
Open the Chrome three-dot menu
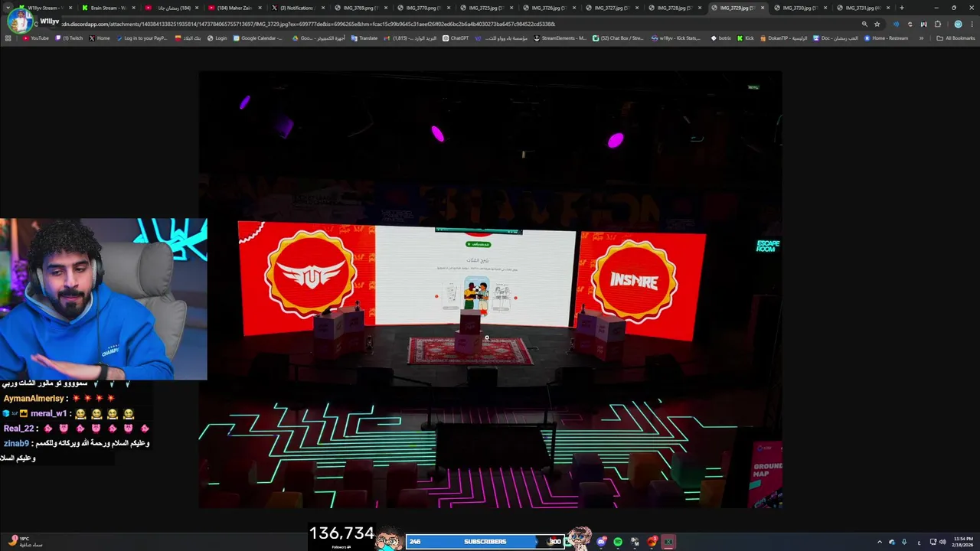point(972,24)
